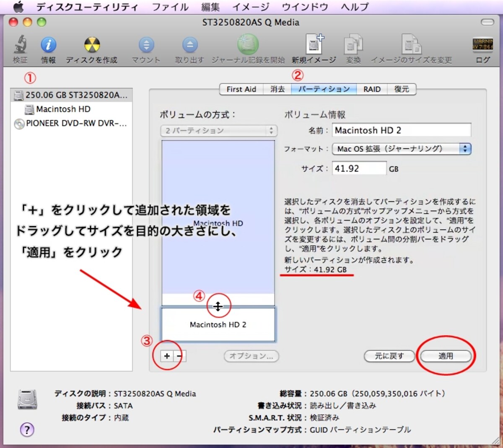The image size is (503, 448).
Task: Select the パーティション tab
Action: [324, 89]
